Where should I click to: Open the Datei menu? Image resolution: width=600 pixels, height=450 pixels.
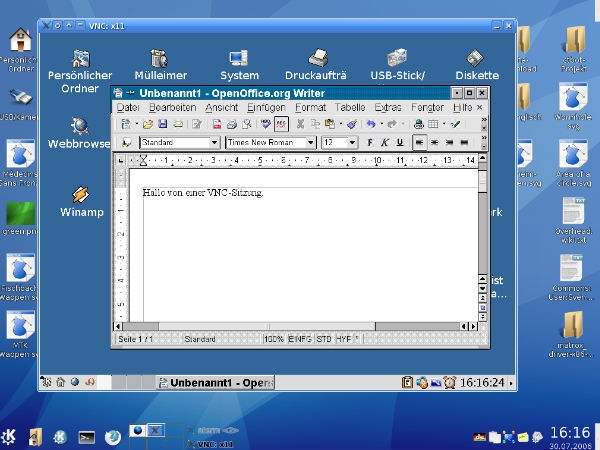coord(128,108)
